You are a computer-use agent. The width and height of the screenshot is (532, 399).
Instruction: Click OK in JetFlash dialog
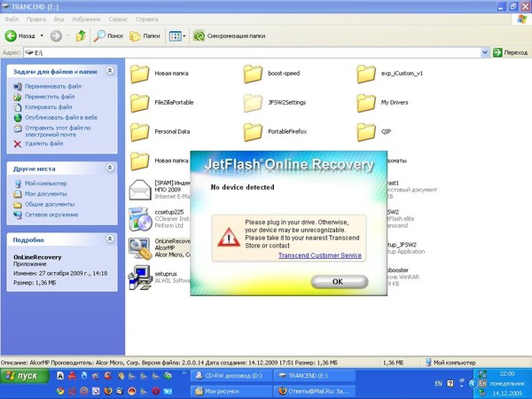click(x=340, y=282)
